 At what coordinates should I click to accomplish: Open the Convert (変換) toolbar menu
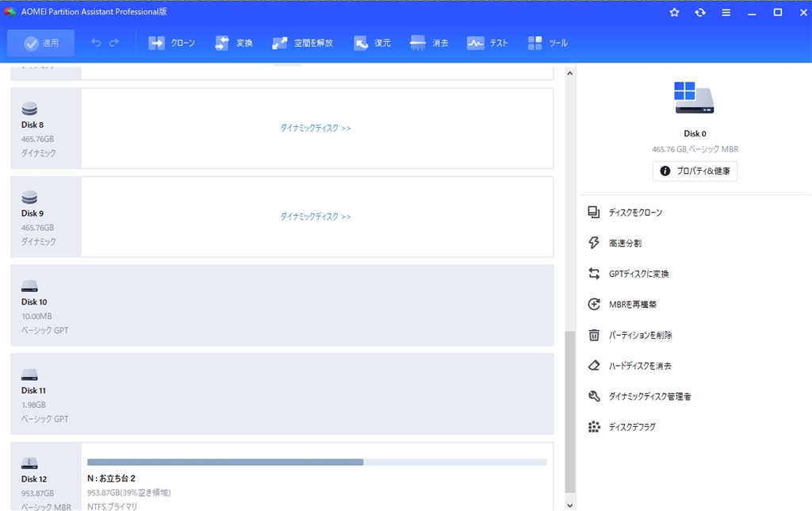point(234,43)
